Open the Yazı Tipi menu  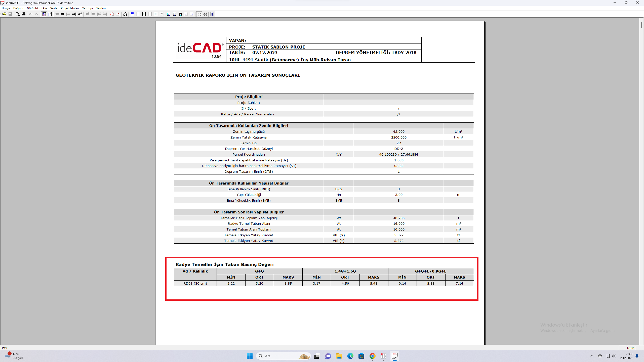point(88,8)
